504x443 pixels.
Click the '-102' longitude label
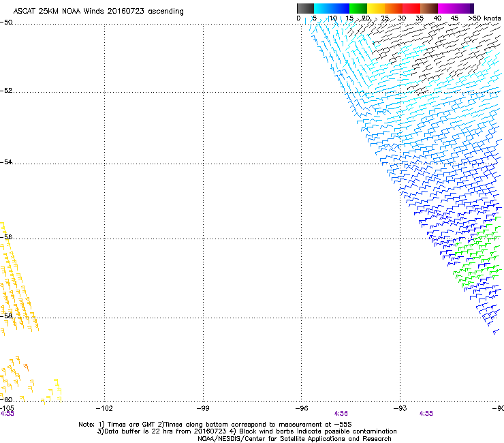coord(104,408)
